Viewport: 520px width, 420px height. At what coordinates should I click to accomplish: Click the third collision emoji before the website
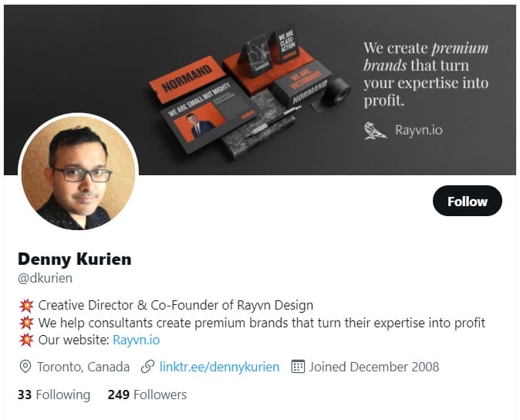point(26,340)
